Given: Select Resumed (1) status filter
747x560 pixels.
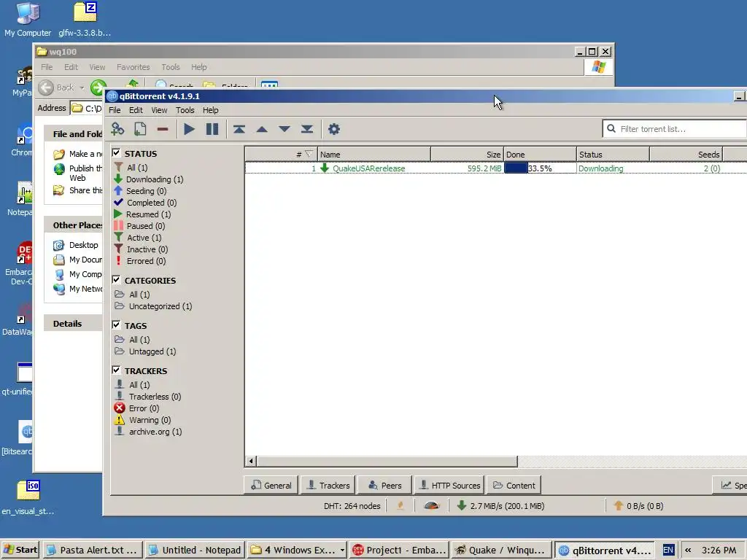Looking at the screenshot, I should (142, 214).
